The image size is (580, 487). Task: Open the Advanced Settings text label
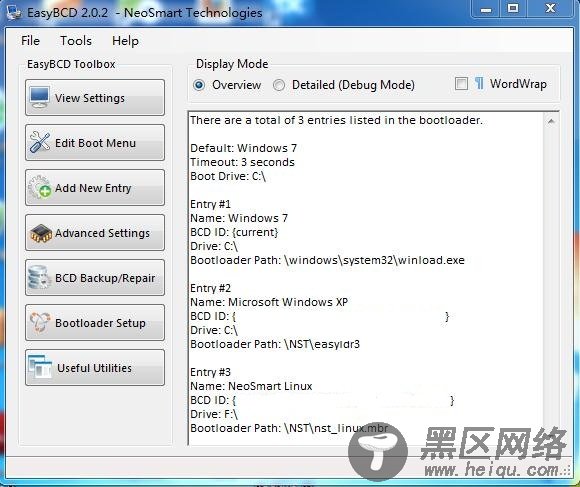point(102,233)
